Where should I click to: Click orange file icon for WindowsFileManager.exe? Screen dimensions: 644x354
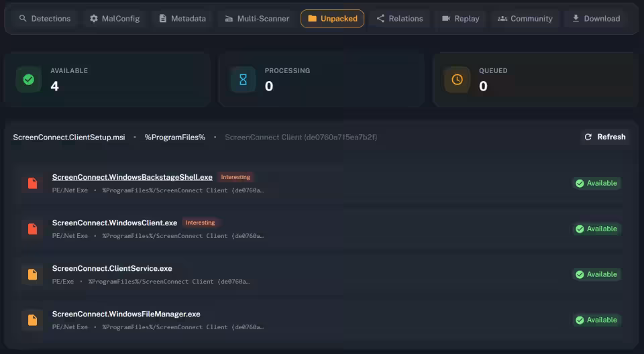(x=32, y=320)
